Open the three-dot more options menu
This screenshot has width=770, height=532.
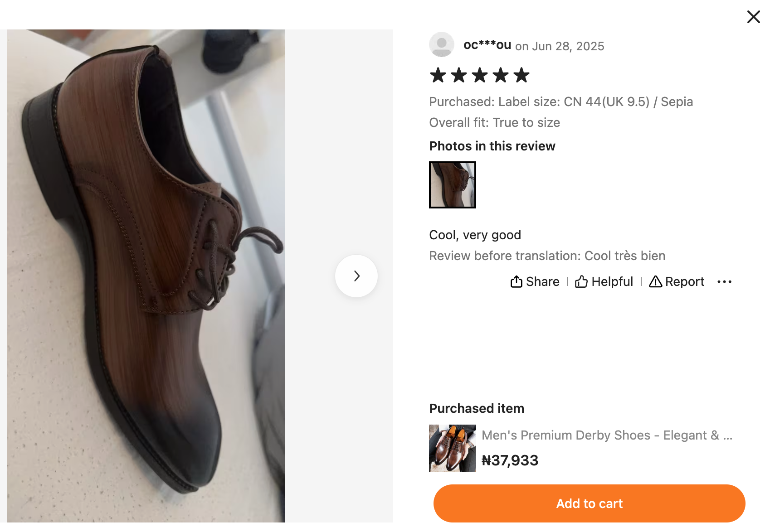click(724, 282)
